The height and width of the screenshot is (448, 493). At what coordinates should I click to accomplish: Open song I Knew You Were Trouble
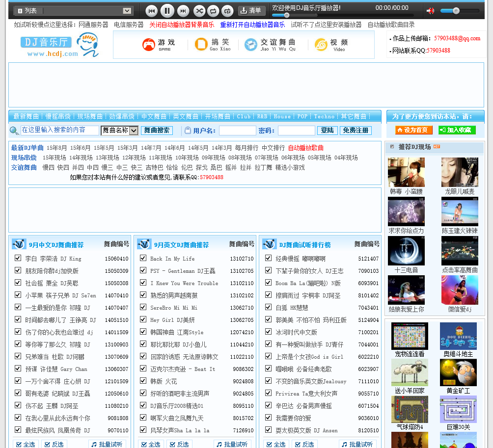[184, 283]
